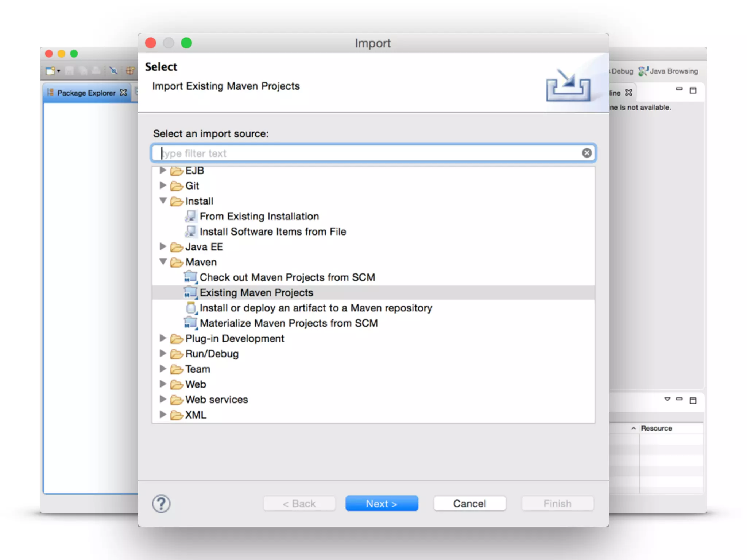Open the Java Browsing perspective
This screenshot has height=560, width=747.
pyautogui.click(x=669, y=71)
